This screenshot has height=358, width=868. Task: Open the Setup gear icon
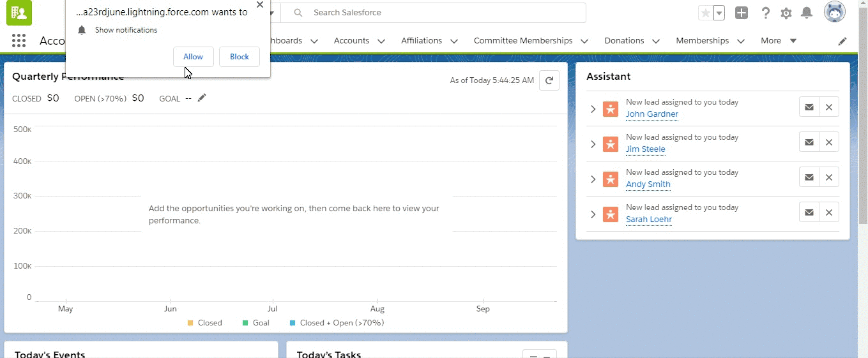click(786, 13)
